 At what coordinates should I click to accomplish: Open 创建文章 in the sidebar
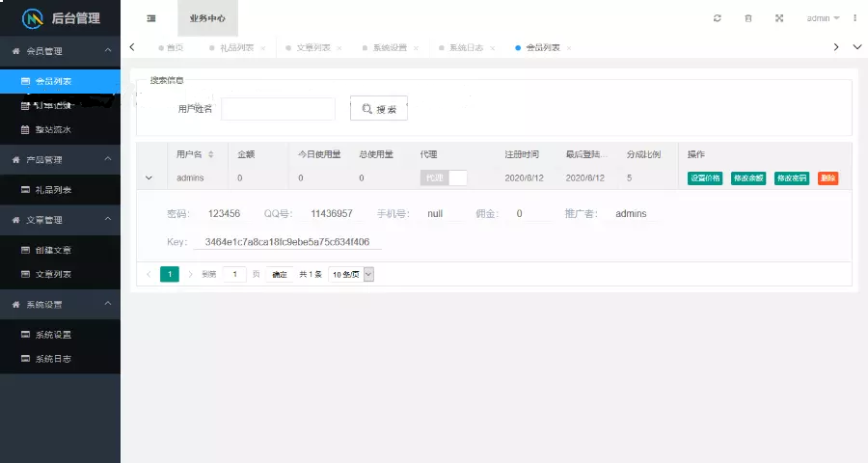60,251
